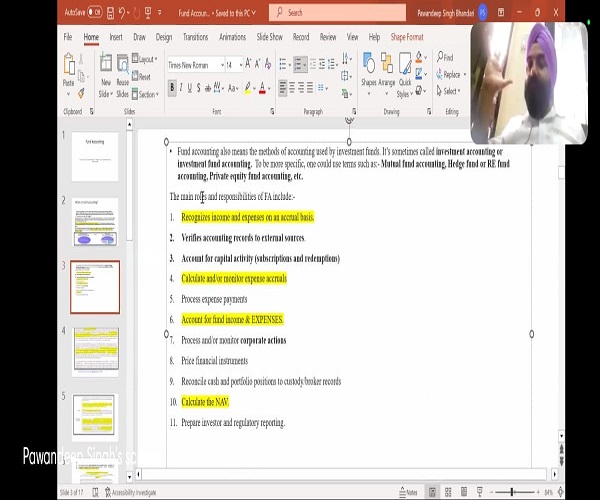Click the Shape Fill color icon
600x500 pixels.
click(x=419, y=57)
